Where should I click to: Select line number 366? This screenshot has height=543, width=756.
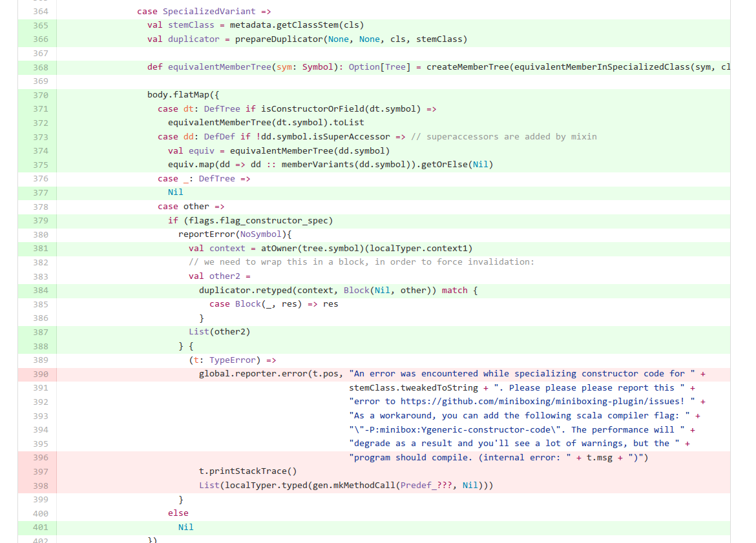click(41, 39)
